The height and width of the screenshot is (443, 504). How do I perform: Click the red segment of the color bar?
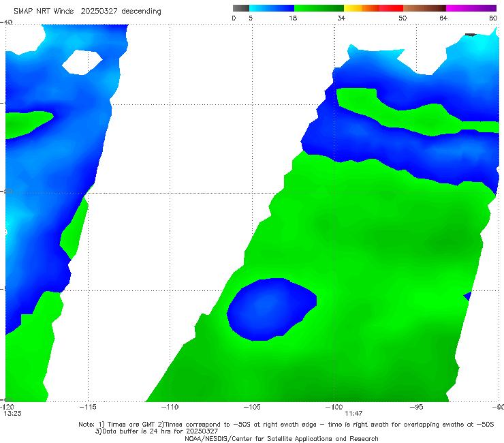point(391,8)
